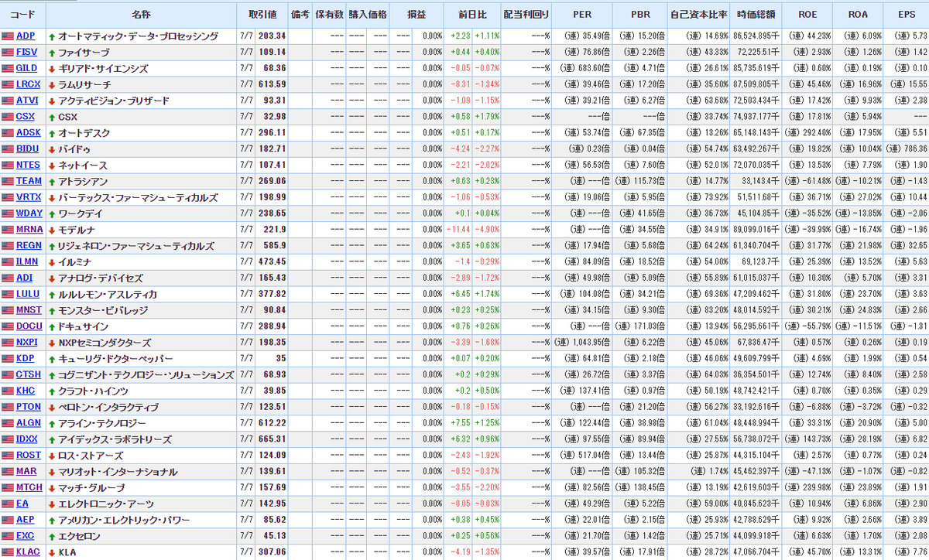929x560 pixels.
Task: Open the EA ticker link
Action: tap(22, 504)
